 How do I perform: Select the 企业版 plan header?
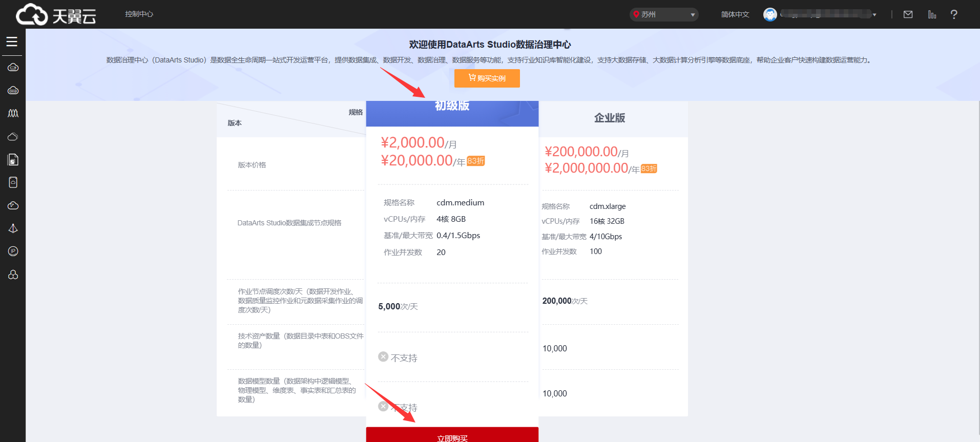coord(610,118)
